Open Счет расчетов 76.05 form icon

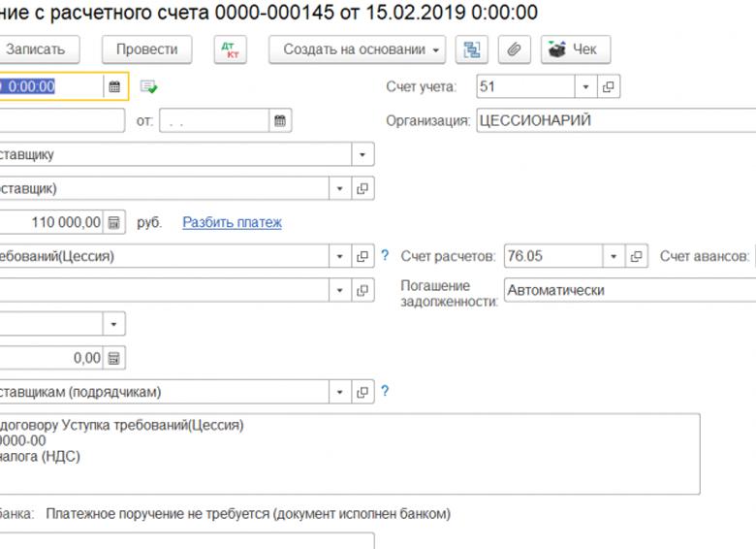(637, 256)
